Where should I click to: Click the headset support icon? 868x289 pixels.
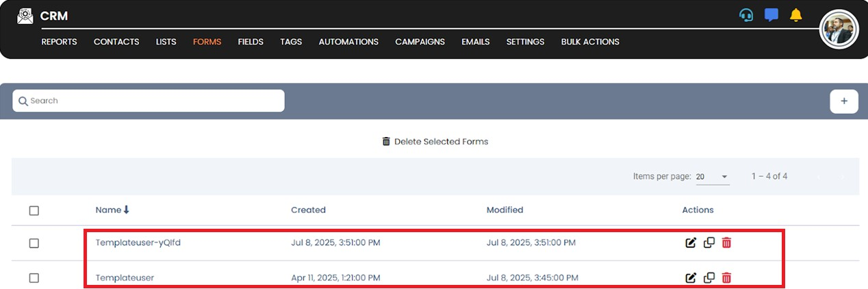pyautogui.click(x=746, y=15)
